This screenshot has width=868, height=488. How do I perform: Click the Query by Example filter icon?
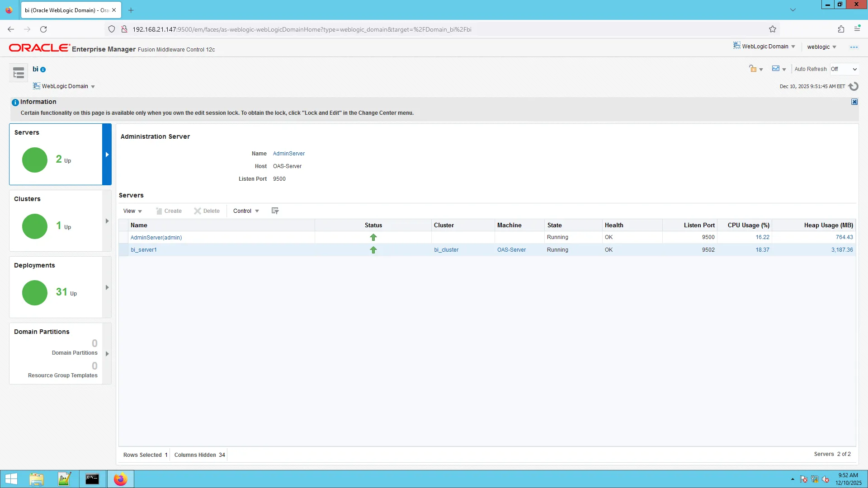pyautogui.click(x=274, y=210)
